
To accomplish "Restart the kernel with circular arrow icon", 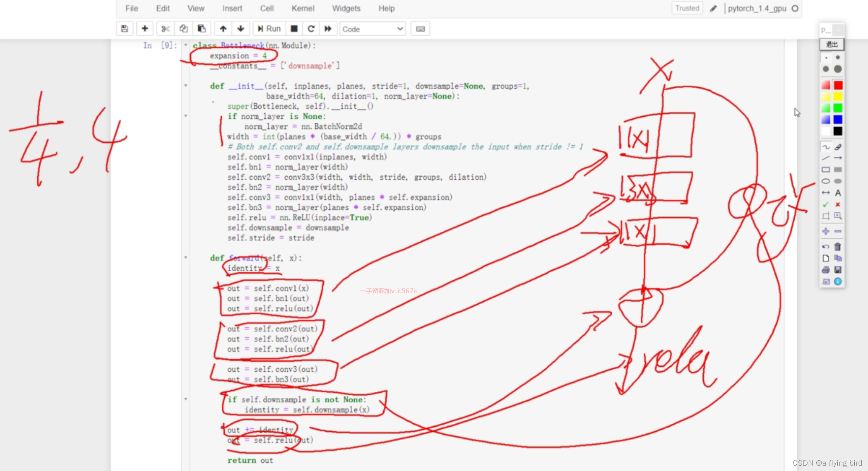I will coord(311,29).
